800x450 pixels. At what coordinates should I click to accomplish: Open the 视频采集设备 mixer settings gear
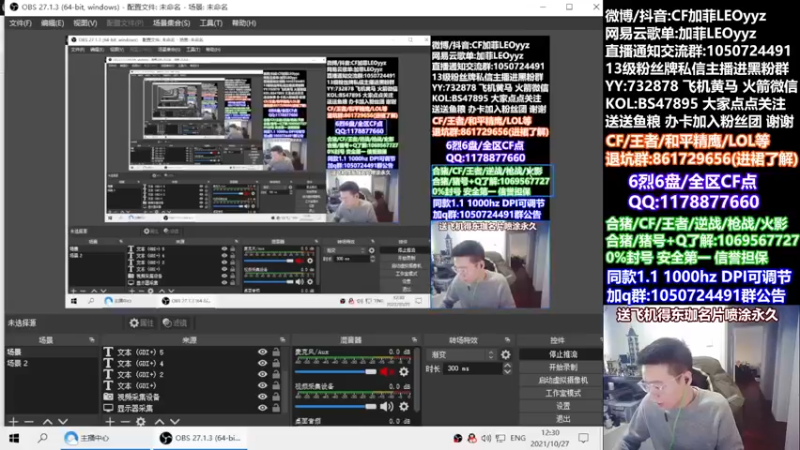pos(404,407)
